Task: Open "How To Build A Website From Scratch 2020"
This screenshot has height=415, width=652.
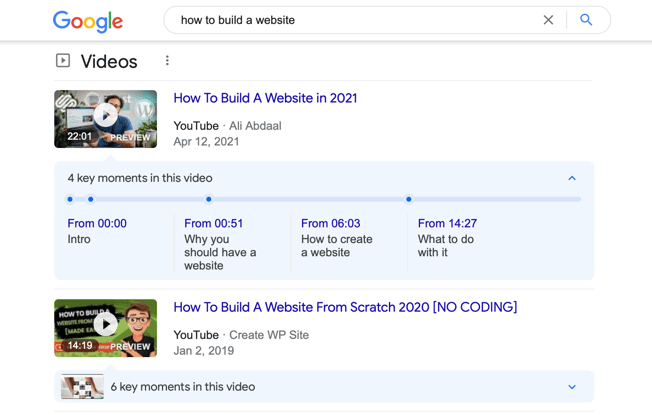Action: click(x=345, y=307)
